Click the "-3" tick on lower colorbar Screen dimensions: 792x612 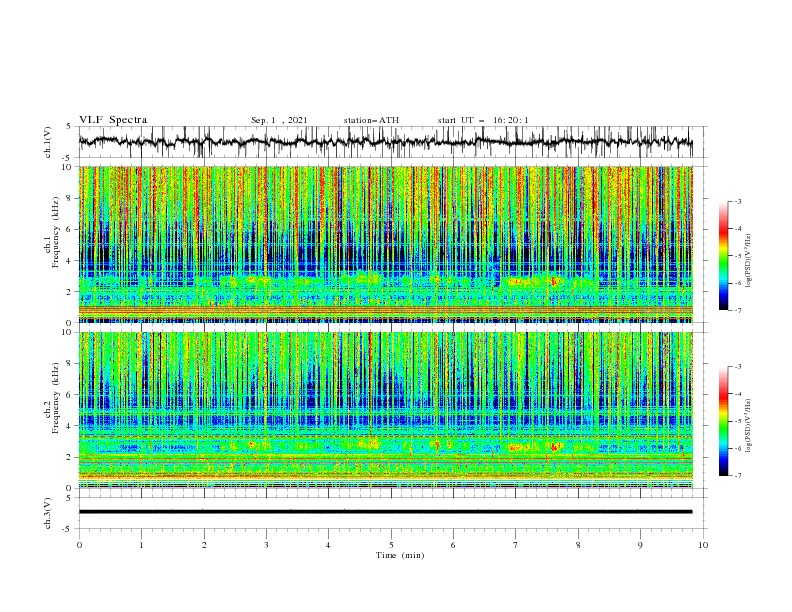point(738,367)
